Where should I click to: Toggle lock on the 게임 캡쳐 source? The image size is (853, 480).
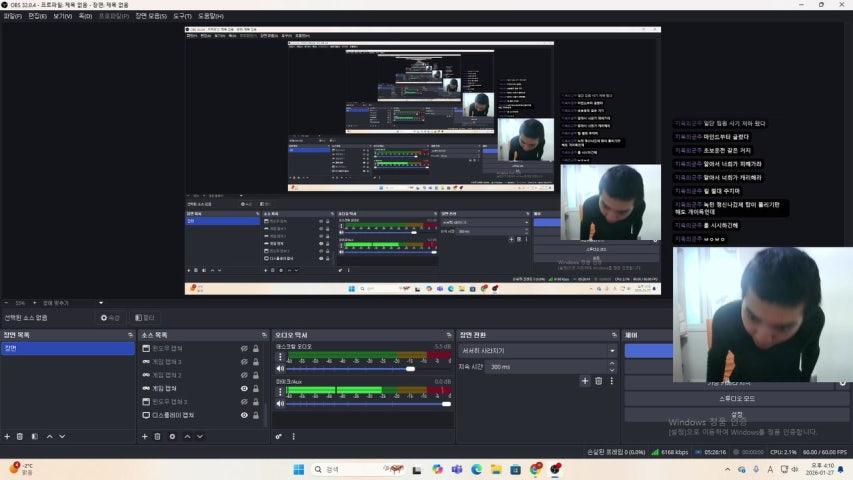click(256, 388)
